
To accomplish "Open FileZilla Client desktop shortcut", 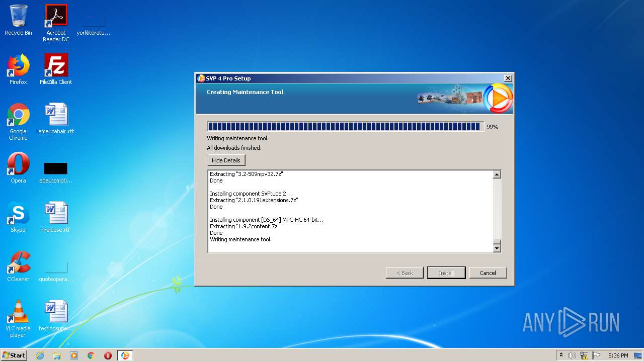I will pos(56,69).
